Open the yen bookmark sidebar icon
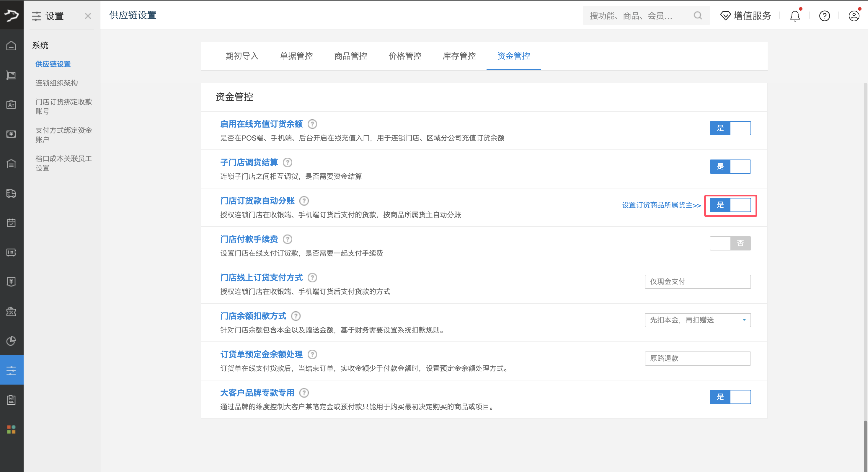Viewport: 868px width, 472px height. 12,282
